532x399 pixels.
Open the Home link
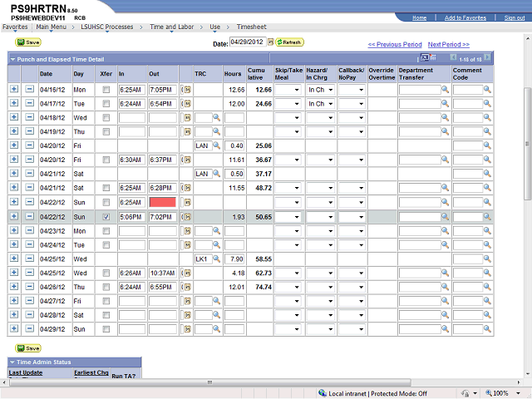[x=419, y=17]
